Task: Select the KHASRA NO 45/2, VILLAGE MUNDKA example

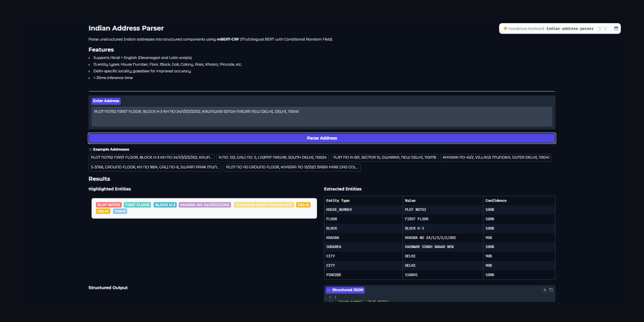Action: [496, 157]
